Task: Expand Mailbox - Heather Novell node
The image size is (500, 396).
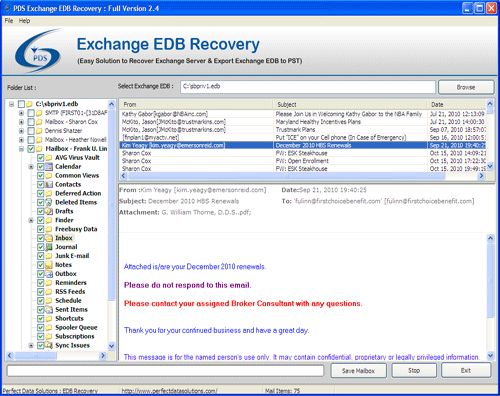Action: 21,140
